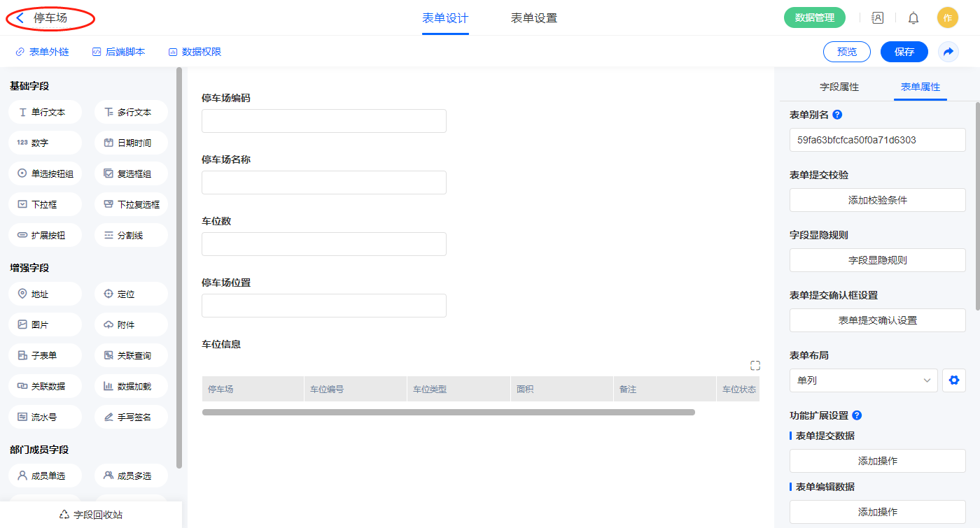The width and height of the screenshot is (980, 528).
Task: Click the user avatar icon
Action: [x=947, y=18]
